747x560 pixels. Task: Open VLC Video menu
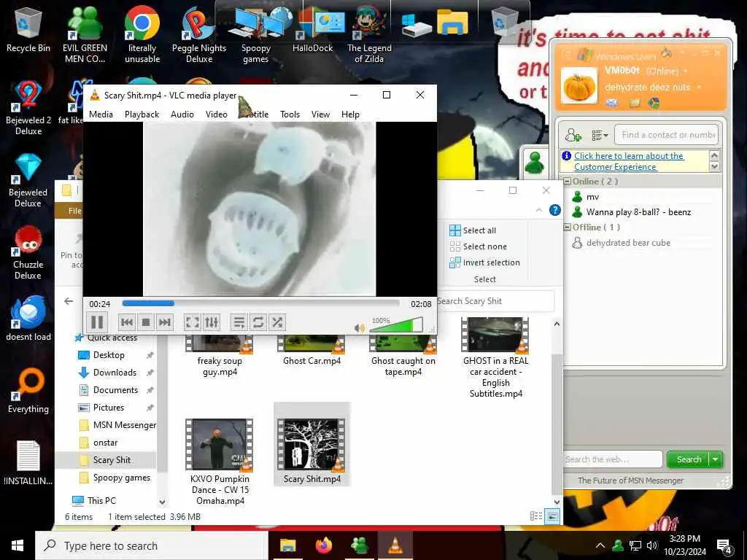pos(216,114)
